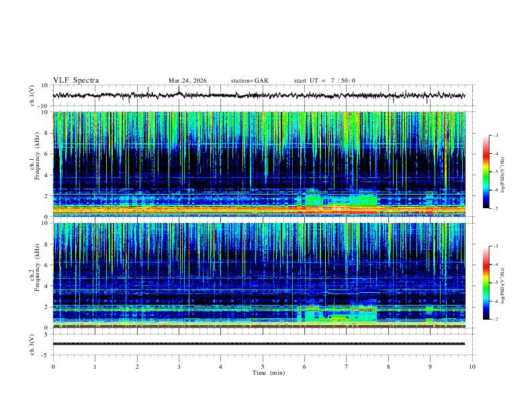Click inside the ch.2 frequency spectrogram

259,275
